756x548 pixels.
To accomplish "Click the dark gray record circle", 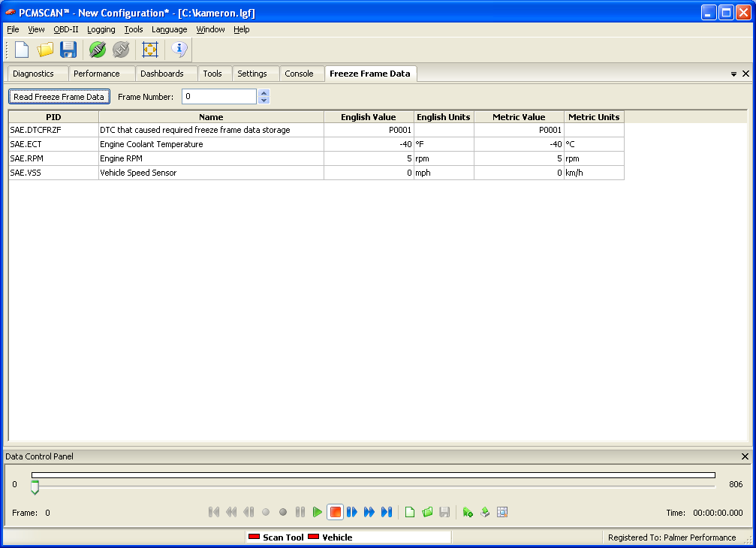I will point(283,512).
